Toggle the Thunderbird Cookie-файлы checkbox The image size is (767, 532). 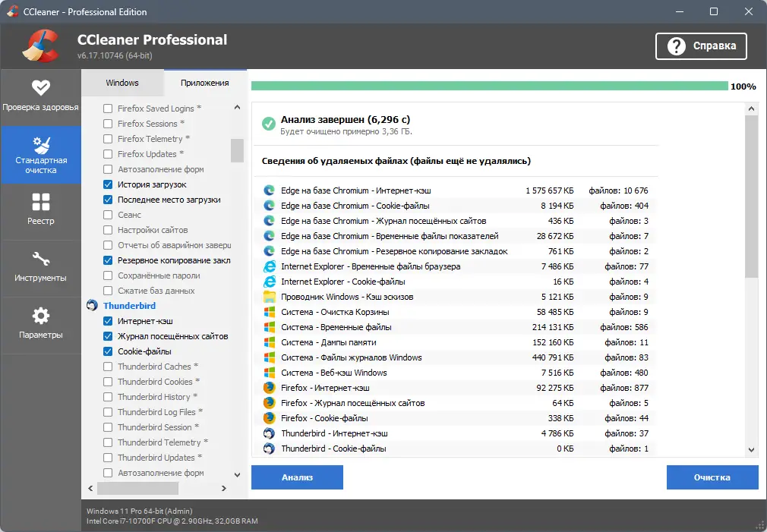[108, 351]
